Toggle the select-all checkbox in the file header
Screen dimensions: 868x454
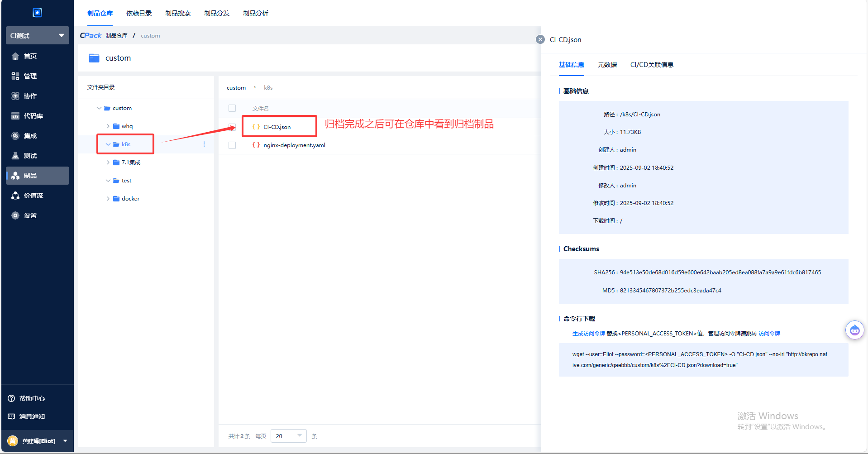232,108
